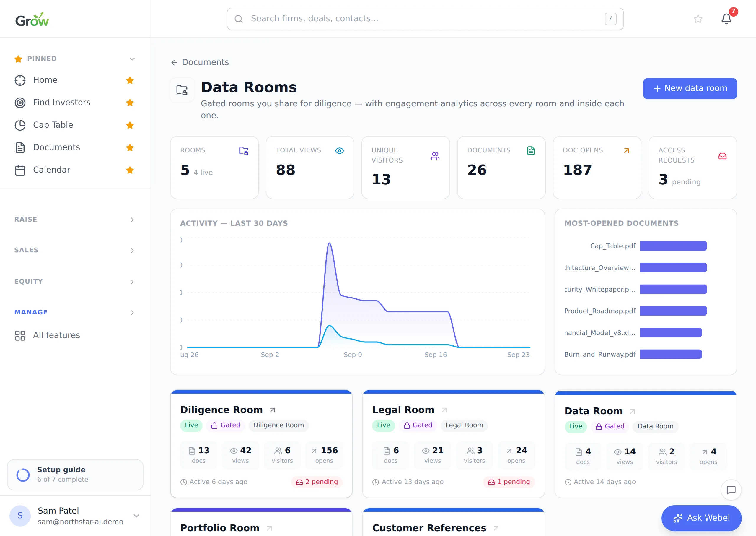Unpin Find Investors using its star

[130, 103]
